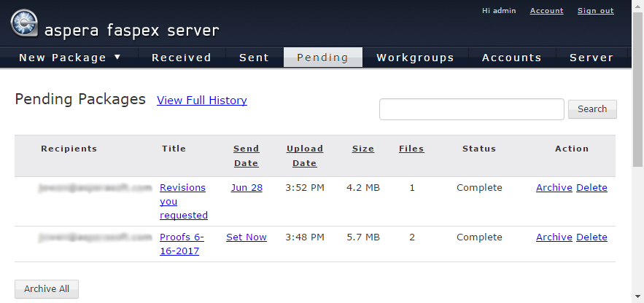Open the 'Revisions you requested' package

[x=183, y=201]
